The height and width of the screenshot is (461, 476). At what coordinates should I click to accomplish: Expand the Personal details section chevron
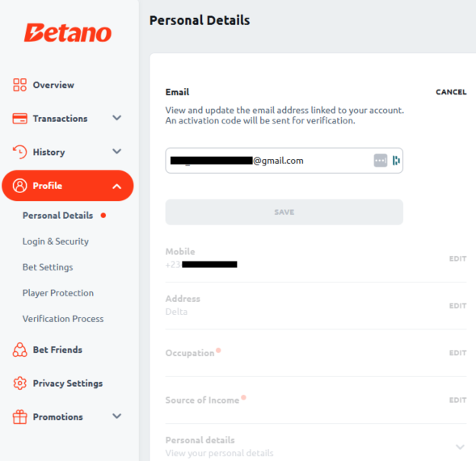pyautogui.click(x=460, y=447)
